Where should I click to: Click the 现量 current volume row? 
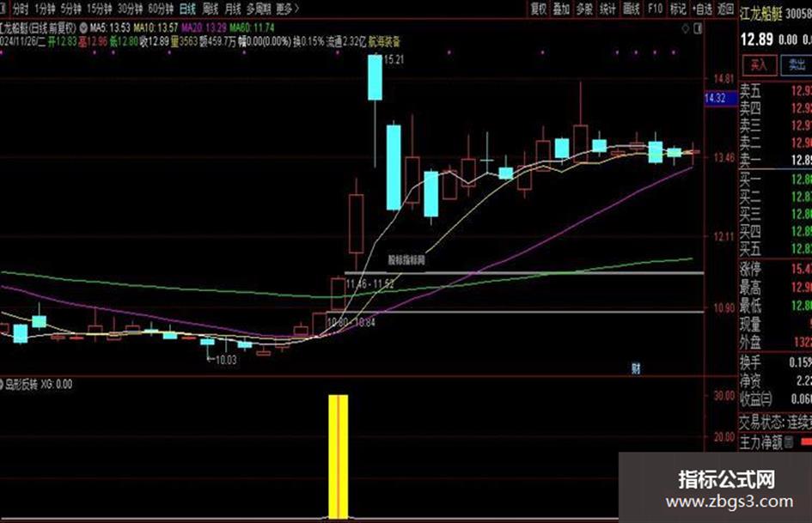pyautogui.click(x=775, y=324)
